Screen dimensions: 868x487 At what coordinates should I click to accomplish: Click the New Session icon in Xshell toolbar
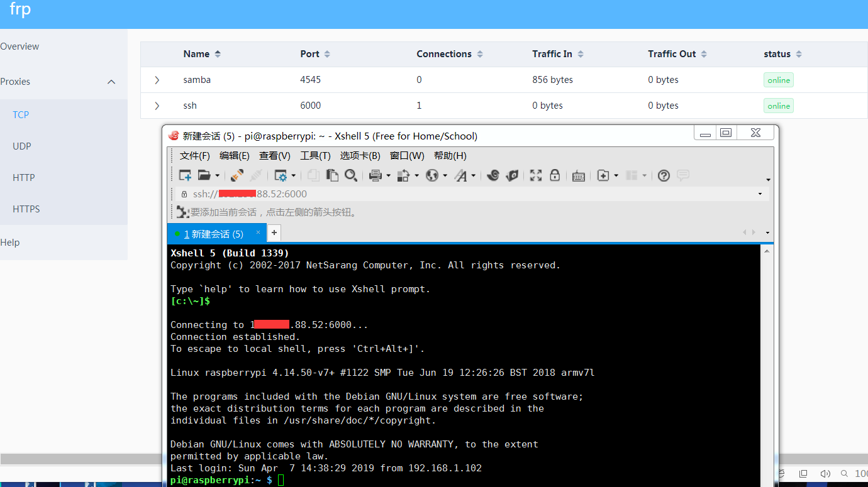pyautogui.click(x=185, y=175)
